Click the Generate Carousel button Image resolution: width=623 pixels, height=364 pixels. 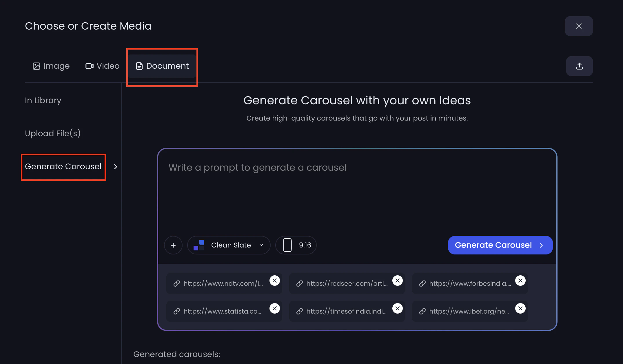click(500, 245)
